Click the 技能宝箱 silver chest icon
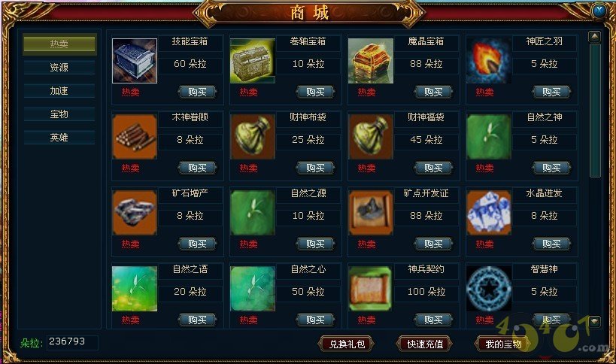Viewport: 616px width, 364px height. click(135, 61)
